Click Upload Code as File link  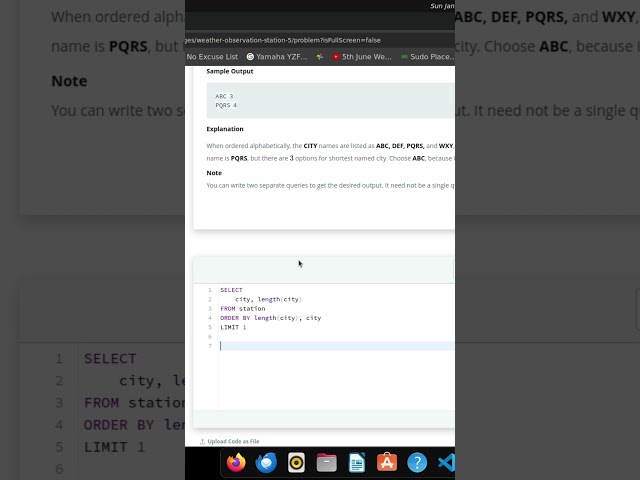coord(229,441)
